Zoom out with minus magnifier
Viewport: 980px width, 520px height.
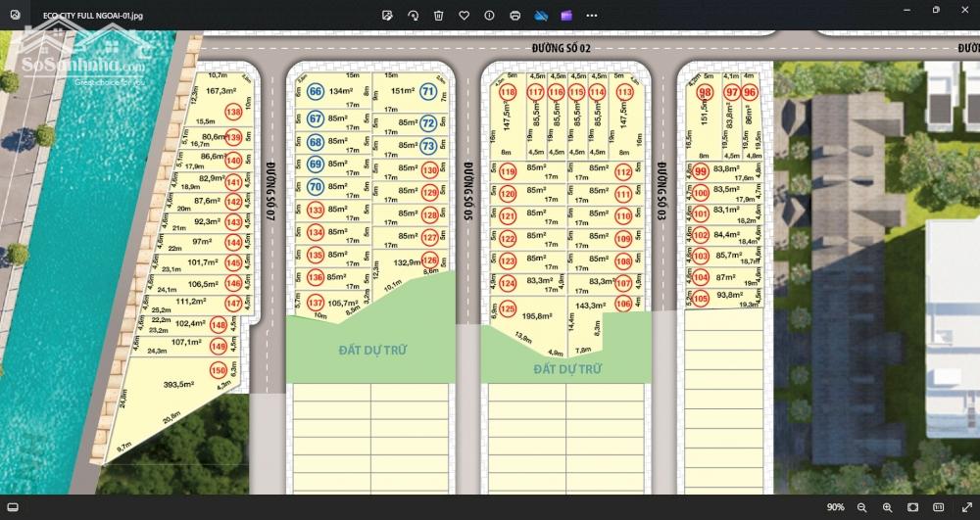862,507
